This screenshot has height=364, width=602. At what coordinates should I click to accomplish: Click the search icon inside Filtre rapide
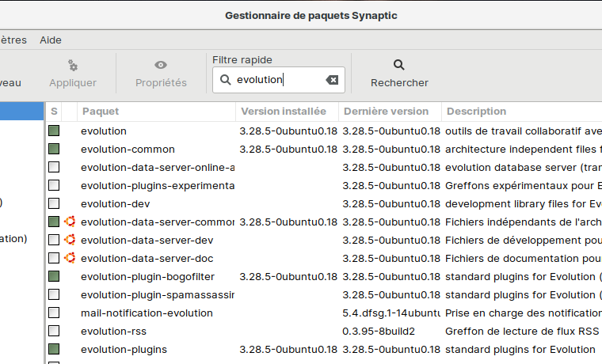coord(226,80)
